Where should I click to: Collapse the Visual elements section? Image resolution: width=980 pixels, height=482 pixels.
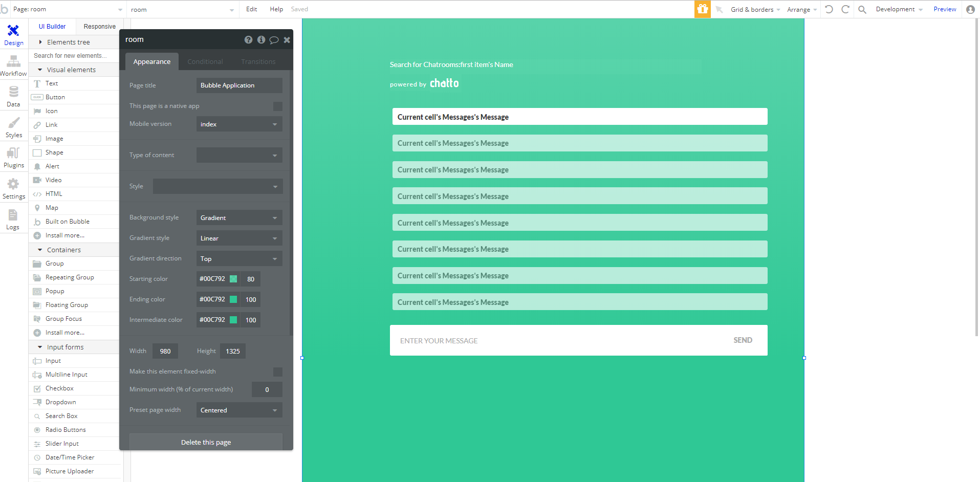pyautogui.click(x=75, y=70)
